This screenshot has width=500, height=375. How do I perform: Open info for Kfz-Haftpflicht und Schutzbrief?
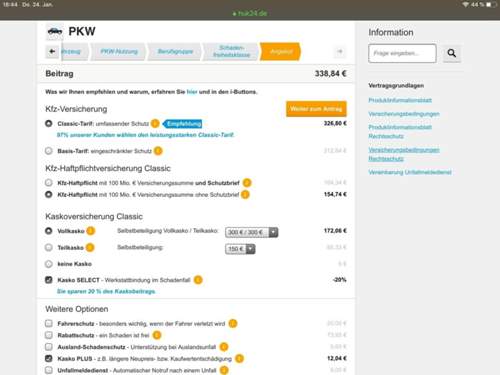pyautogui.click(x=247, y=183)
